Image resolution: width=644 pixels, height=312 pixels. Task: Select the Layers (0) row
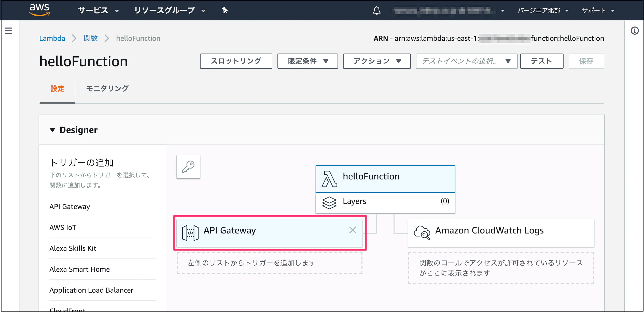[385, 203]
